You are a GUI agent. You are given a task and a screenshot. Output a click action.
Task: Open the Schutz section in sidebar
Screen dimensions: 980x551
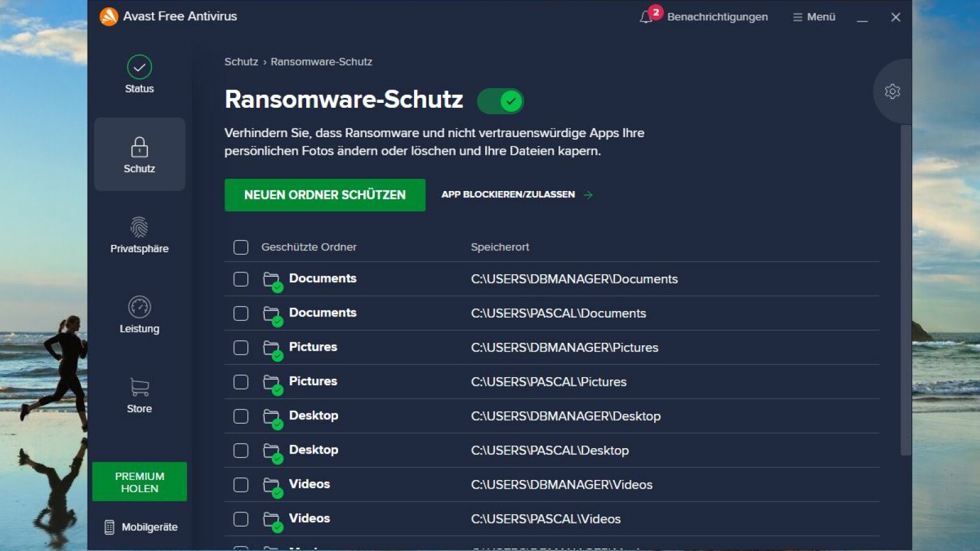point(140,154)
